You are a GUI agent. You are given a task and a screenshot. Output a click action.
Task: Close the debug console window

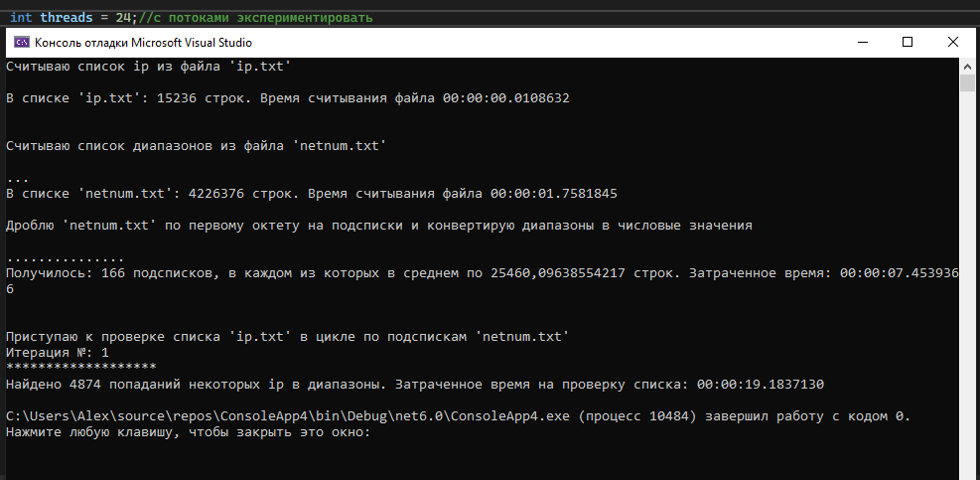952,43
